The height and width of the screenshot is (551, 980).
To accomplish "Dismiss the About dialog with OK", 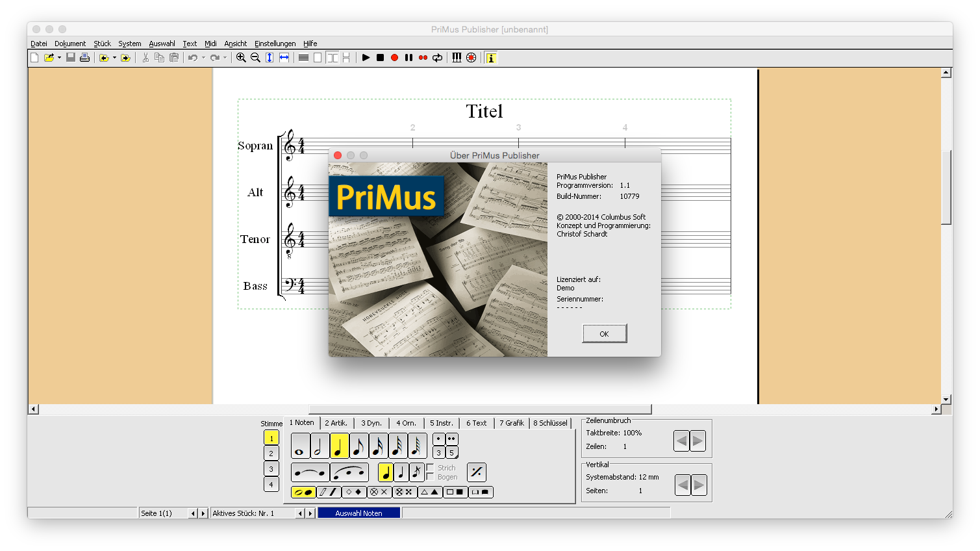I will click(x=604, y=333).
